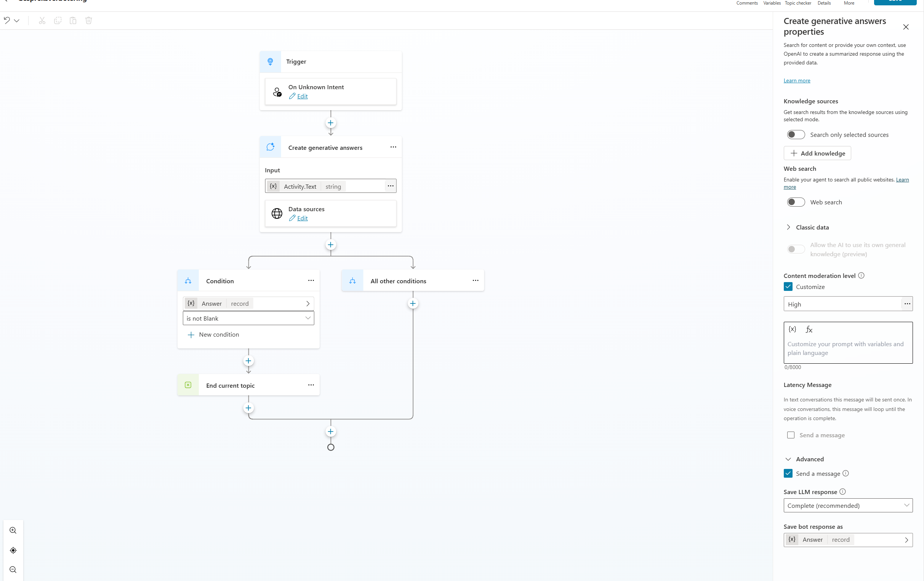Open High moderation level options
This screenshot has width=924, height=581.
pos(907,304)
